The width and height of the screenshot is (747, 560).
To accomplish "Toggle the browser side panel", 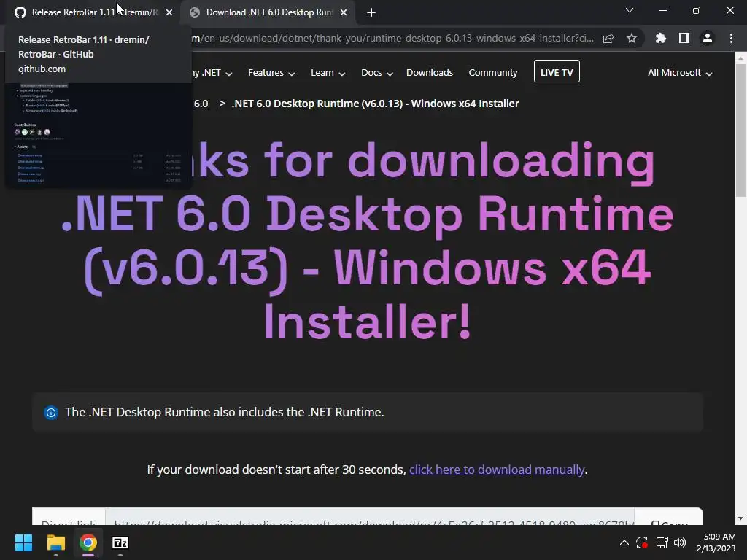I will pyautogui.click(x=684, y=38).
